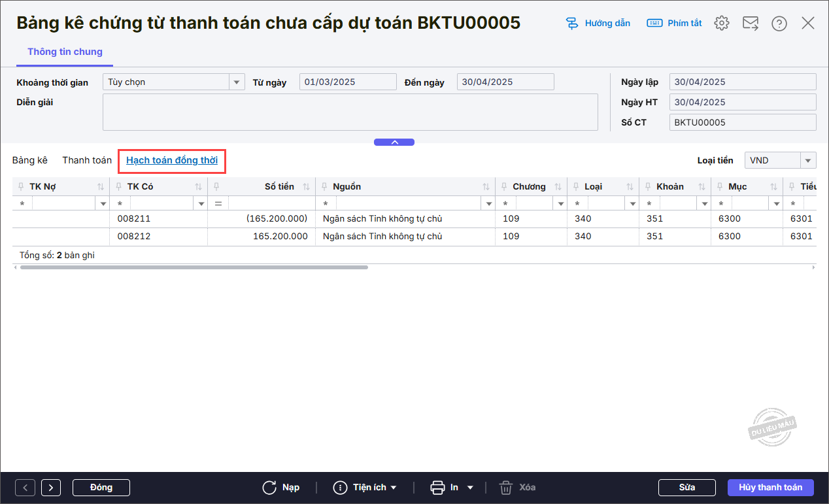This screenshot has width=829, height=504.
Task: Expand Khoảng thời gian dropdown
Action: [x=236, y=82]
